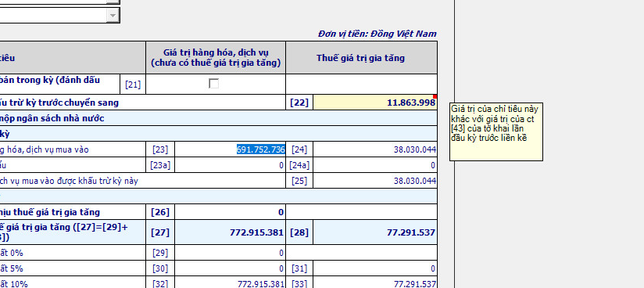This screenshot has width=644, height=288.
Task: Click the [25] deductible tax cell 38.030.044
Action: click(374, 181)
